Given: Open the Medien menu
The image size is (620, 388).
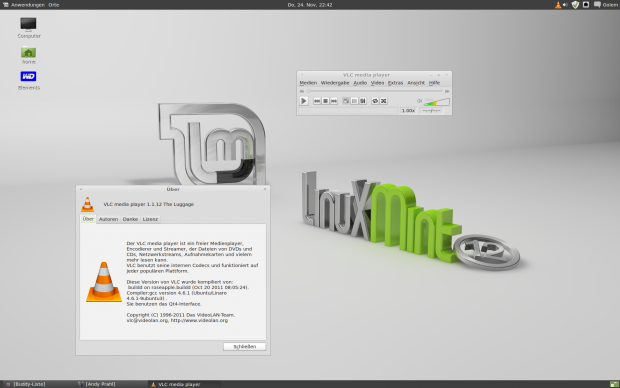Looking at the screenshot, I should [x=308, y=83].
